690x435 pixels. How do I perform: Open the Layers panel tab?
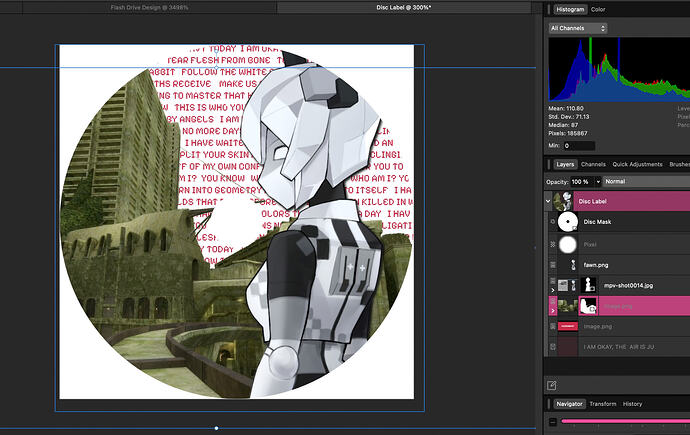coord(565,164)
